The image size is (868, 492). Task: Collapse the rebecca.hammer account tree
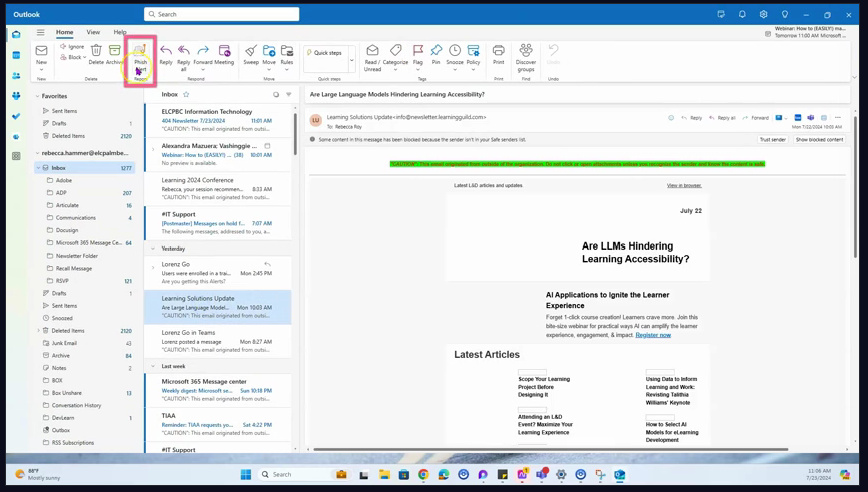point(38,153)
